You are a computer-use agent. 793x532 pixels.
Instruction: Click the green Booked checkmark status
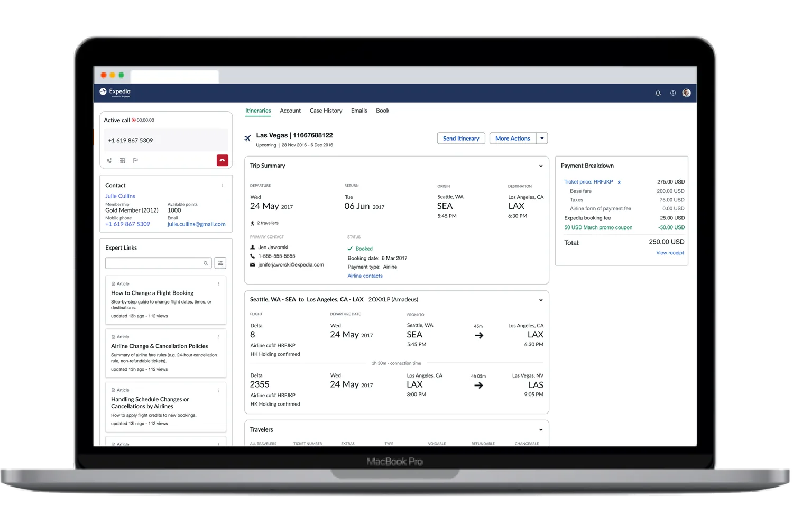coord(350,249)
